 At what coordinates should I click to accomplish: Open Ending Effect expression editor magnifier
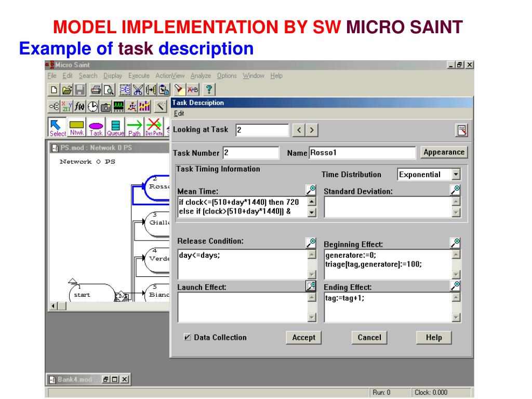click(455, 286)
